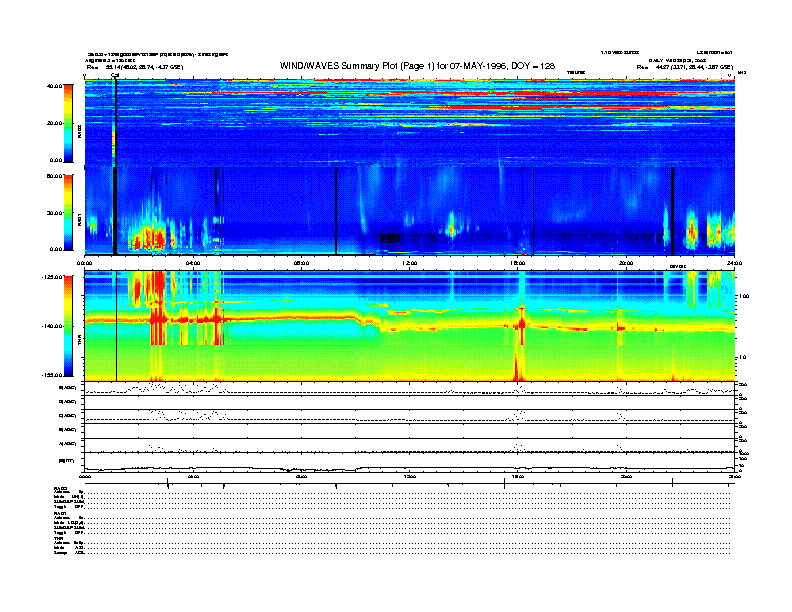Screen dimensions: 792x612
Task: Click the long event tick at 16:00 below bottom axis
Action: [504, 484]
